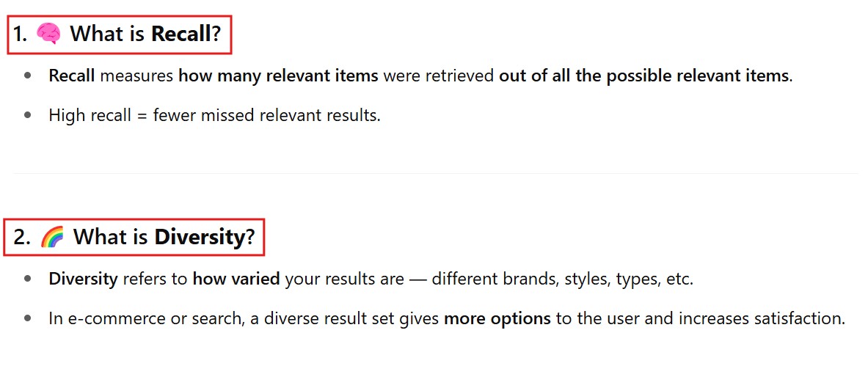Image resolution: width=868 pixels, height=366 pixels.
Task: Click the bullet dot before "In e-commerce or search"
Action: pos(28,319)
